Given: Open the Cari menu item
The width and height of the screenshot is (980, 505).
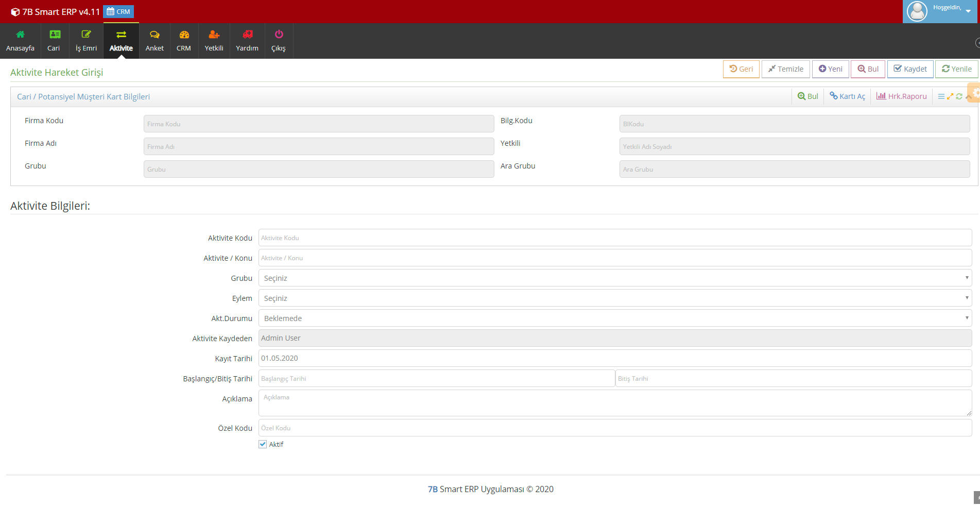Looking at the screenshot, I should pyautogui.click(x=54, y=41).
